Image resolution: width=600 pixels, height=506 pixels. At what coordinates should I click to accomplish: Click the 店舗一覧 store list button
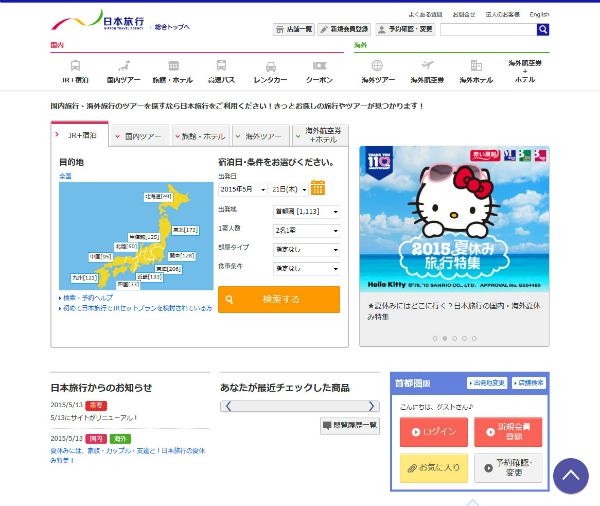[294, 29]
